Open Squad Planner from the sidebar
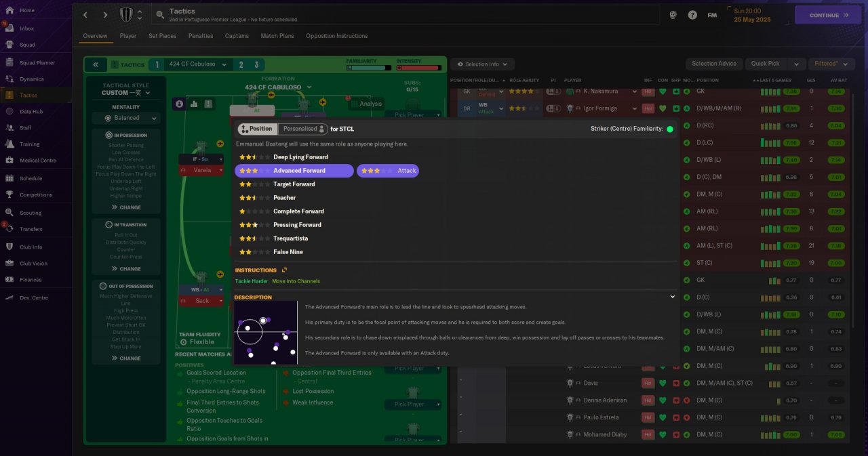Viewport: 868px width, 456px height. pos(37,62)
